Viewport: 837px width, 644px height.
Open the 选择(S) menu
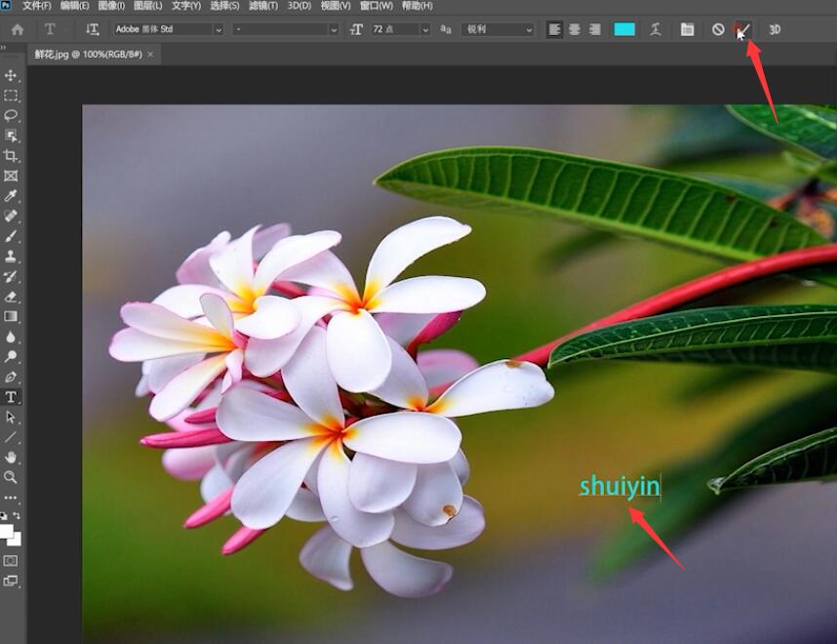click(224, 6)
